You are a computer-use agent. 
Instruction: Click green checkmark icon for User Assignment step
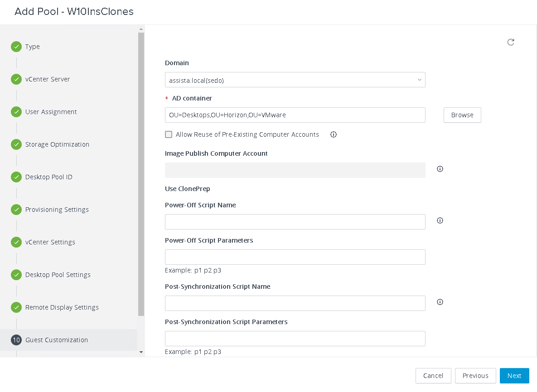pos(16,111)
